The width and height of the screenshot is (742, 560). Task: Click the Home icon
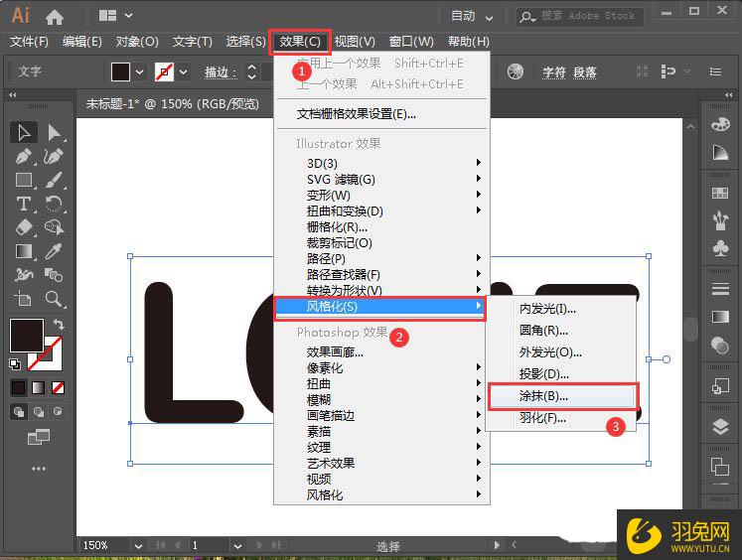click(55, 17)
